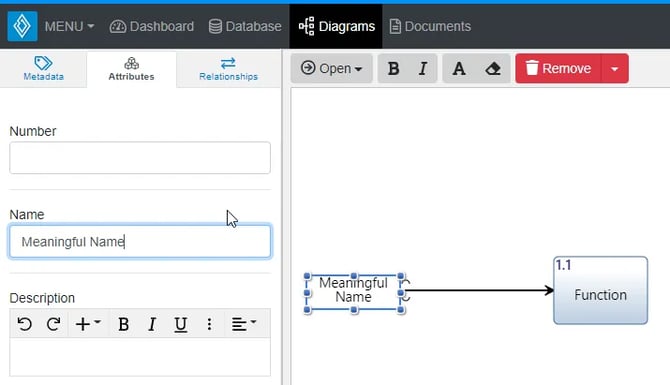670x385 pixels.
Task: Go to the Dashboard page
Action: point(152,26)
